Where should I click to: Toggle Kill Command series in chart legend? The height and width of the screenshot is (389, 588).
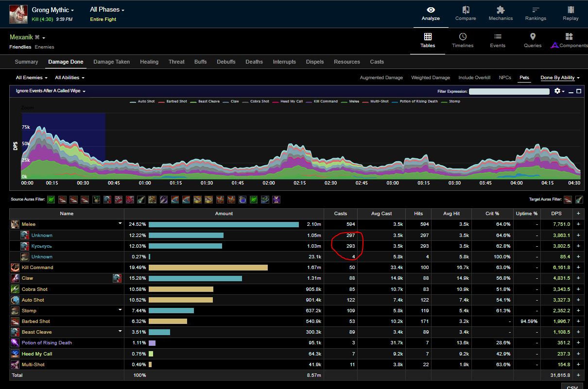click(326, 101)
